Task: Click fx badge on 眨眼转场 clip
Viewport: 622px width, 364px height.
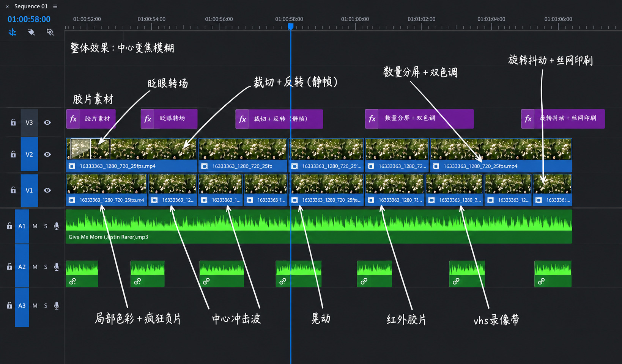Action: point(148,119)
